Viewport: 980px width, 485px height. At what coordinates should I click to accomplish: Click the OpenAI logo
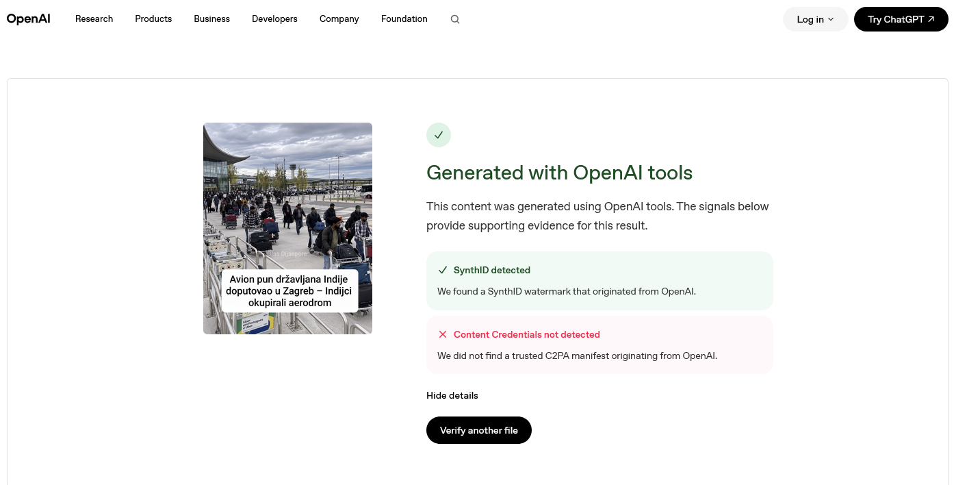28,19
